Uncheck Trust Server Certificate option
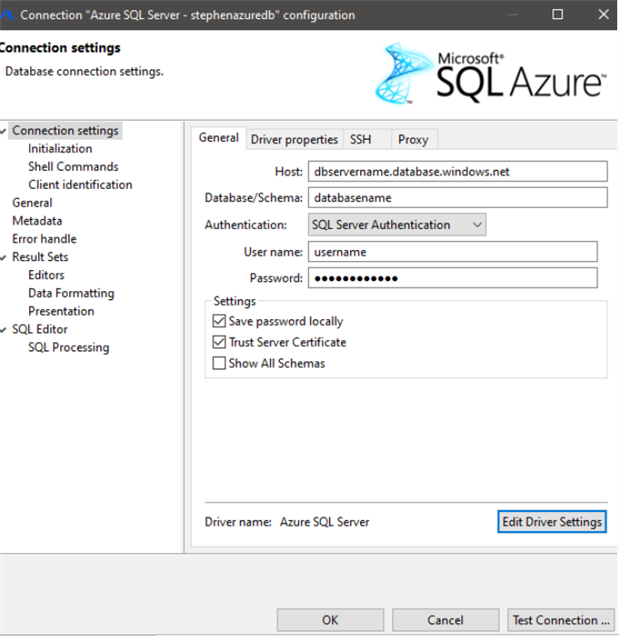Screen dimensions: 619x636 (x=219, y=342)
